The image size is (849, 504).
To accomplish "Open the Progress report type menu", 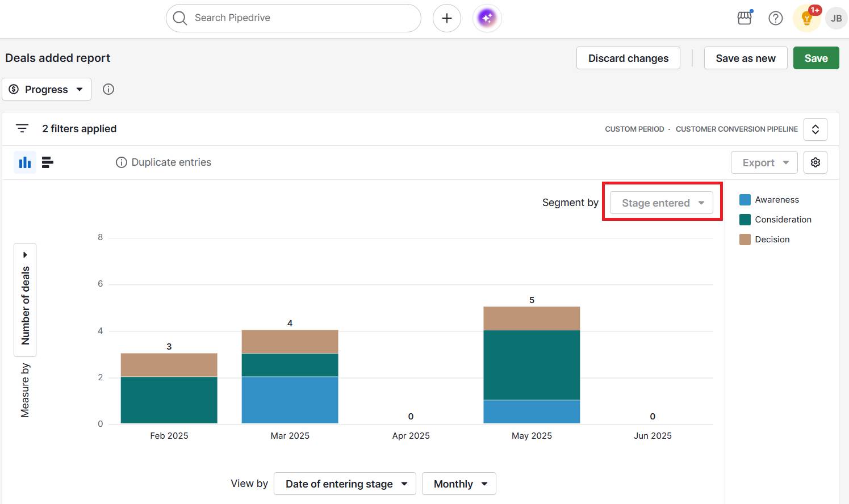I will (47, 89).
